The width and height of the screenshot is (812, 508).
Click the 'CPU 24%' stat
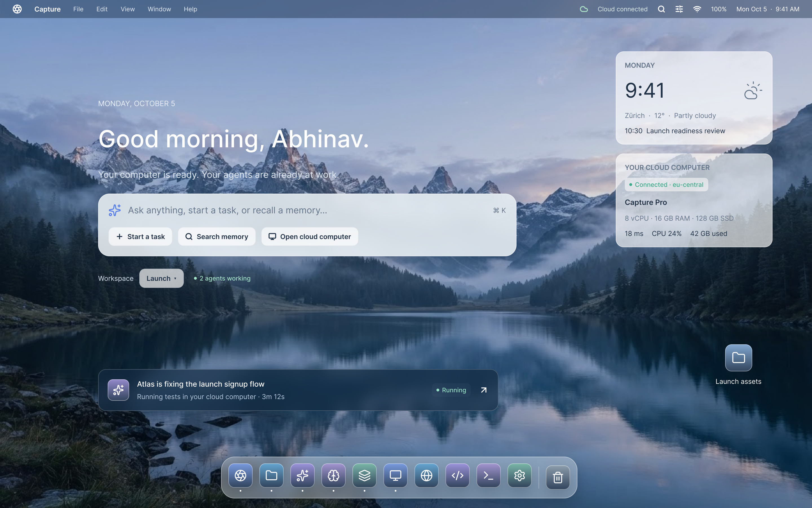667,233
